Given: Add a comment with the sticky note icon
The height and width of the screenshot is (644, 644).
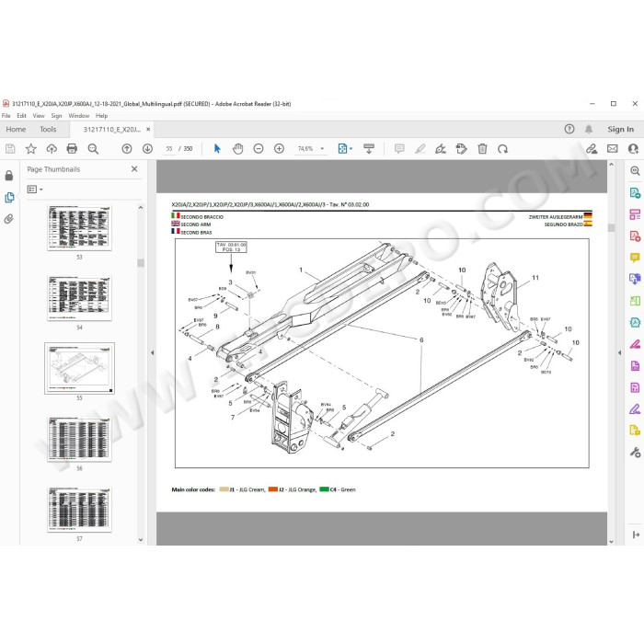Looking at the screenshot, I should [x=399, y=149].
